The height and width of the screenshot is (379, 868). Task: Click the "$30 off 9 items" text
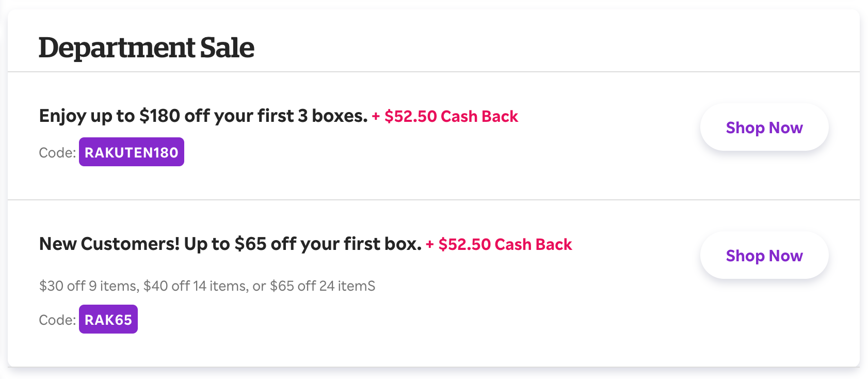(x=89, y=286)
